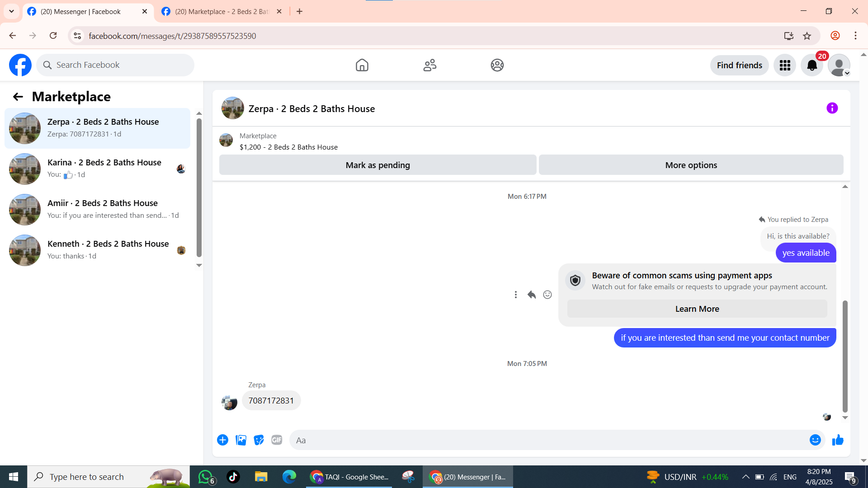Open the account profile dropdown
The height and width of the screenshot is (488, 868).
pyautogui.click(x=839, y=66)
